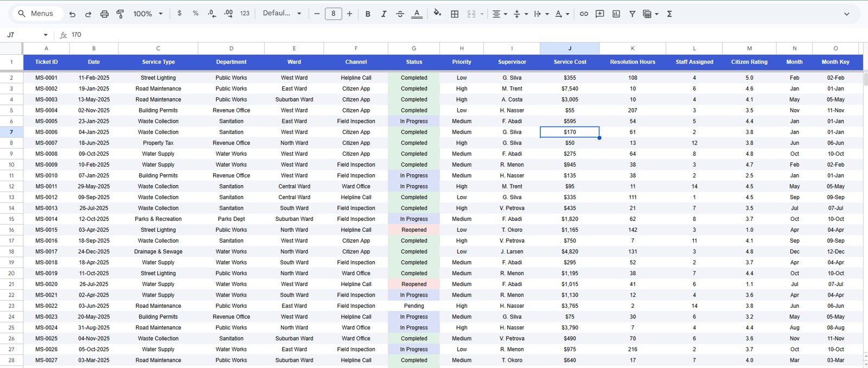This screenshot has width=868, height=368.
Task: Click the select-all corner box
Action: [11, 48]
